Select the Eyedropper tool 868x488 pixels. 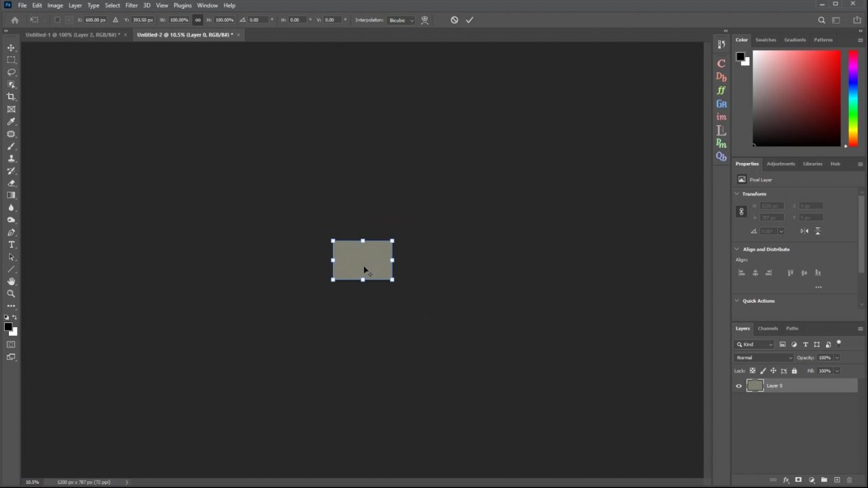point(11,121)
